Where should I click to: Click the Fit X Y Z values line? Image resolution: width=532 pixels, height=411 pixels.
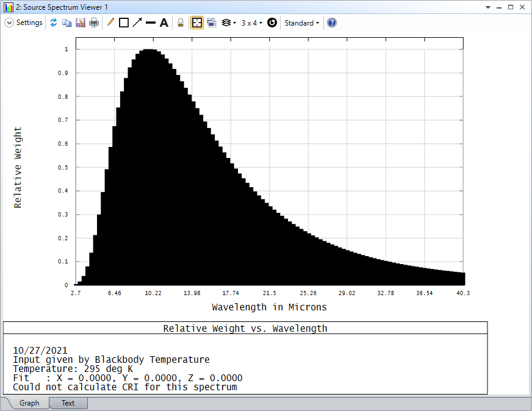click(x=128, y=378)
